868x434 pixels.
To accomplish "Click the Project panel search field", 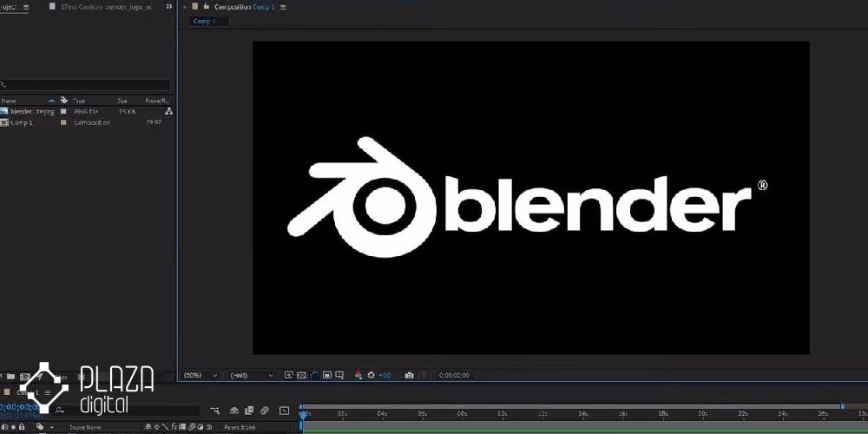I will 85,85.
